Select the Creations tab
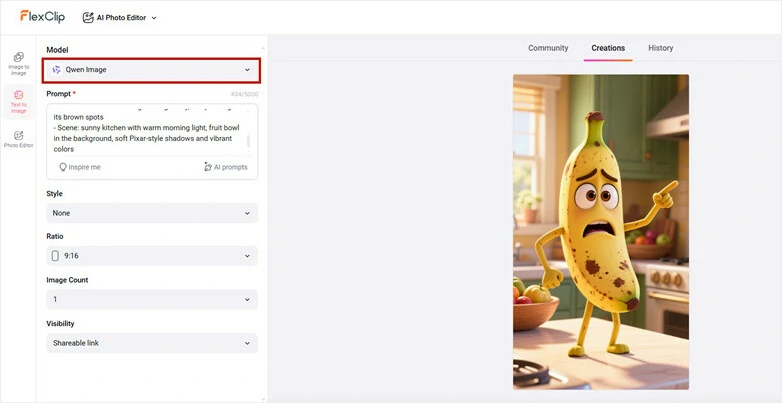The width and height of the screenshot is (782, 403). point(607,48)
